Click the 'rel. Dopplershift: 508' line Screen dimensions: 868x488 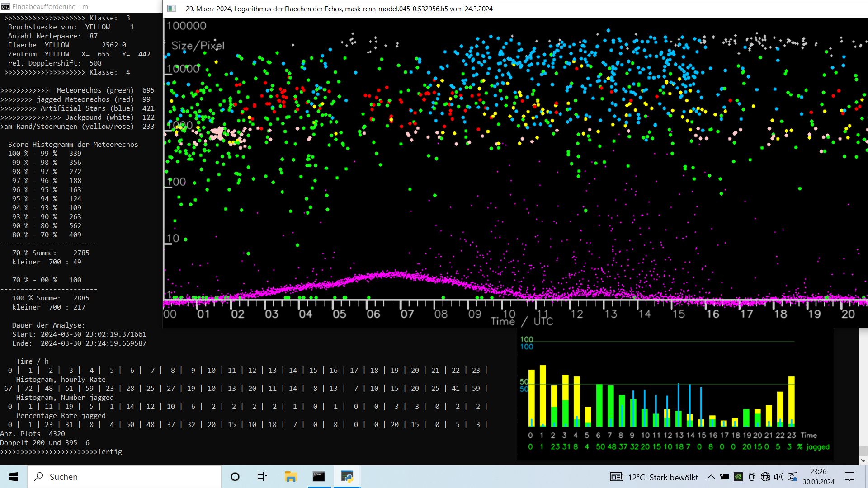tap(55, 63)
